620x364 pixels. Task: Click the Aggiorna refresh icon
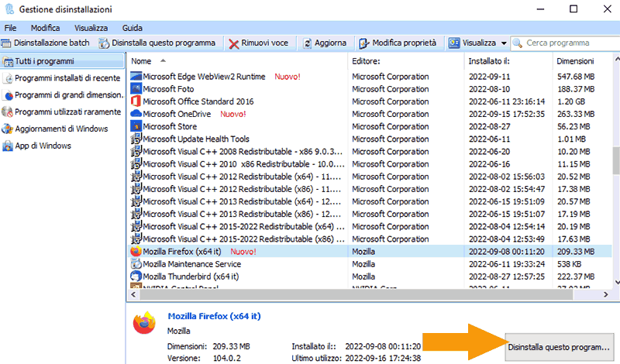308,43
